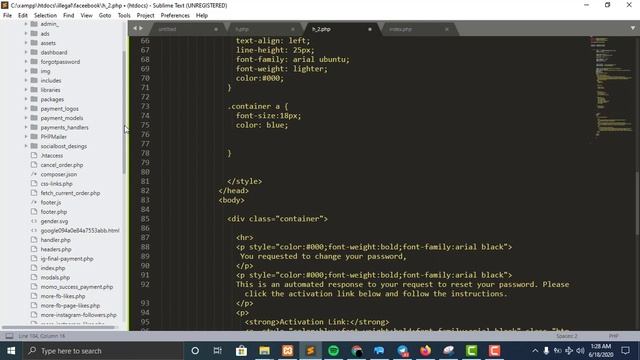Expand the libraries folder

26,90
